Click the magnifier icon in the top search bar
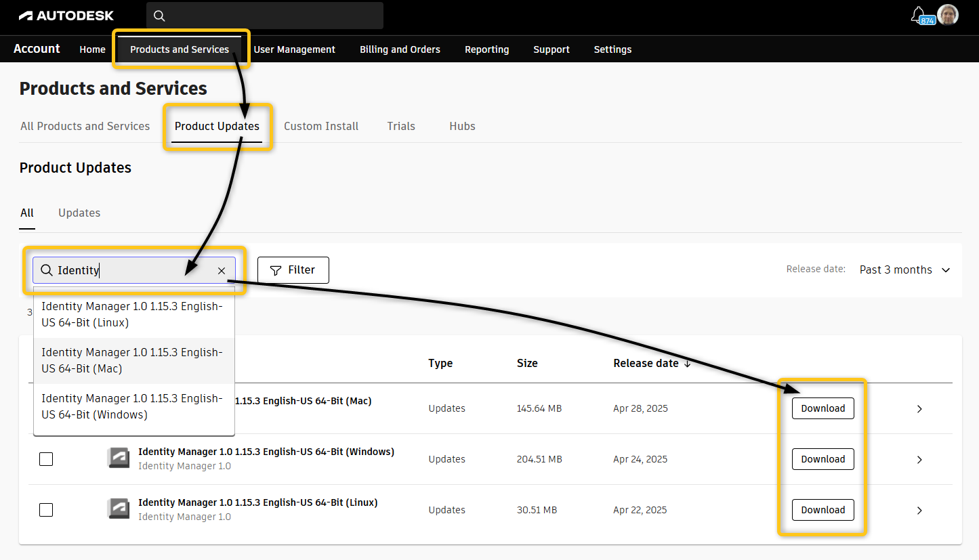 point(159,15)
